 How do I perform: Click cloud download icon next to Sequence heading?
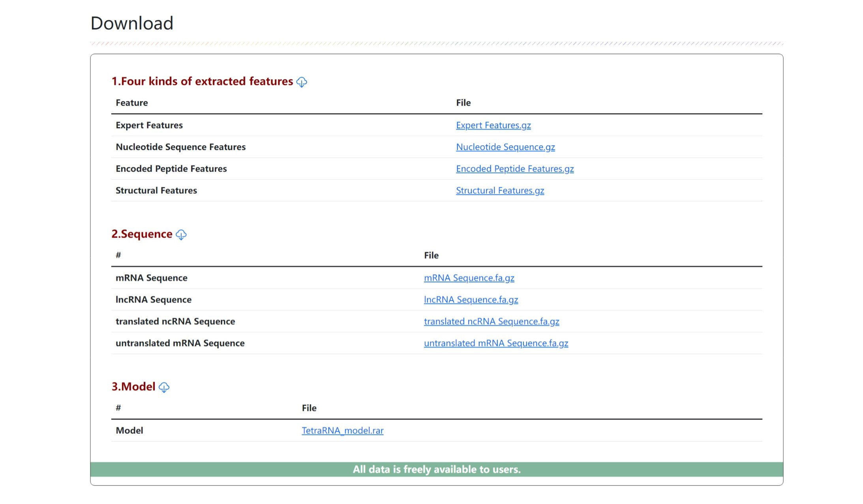(x=181, y=235)
